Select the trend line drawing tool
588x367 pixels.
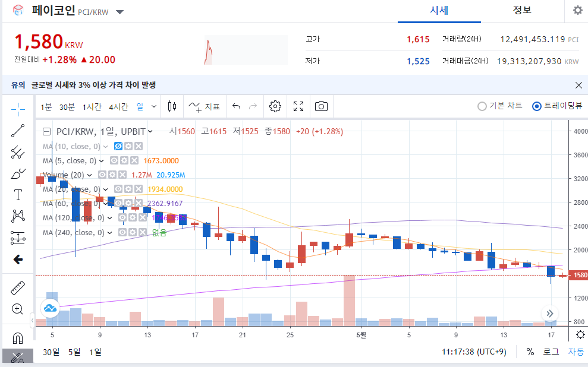pyautogui.click(x=18, y=131)
